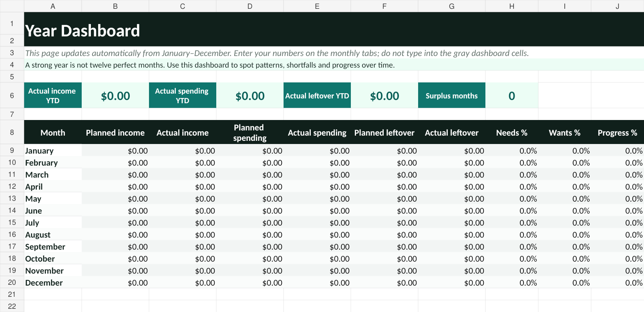This screenshot has height=312, width=644.
Task: Click the 'A strong year is not twelve' note
Action: coord(210,65)
